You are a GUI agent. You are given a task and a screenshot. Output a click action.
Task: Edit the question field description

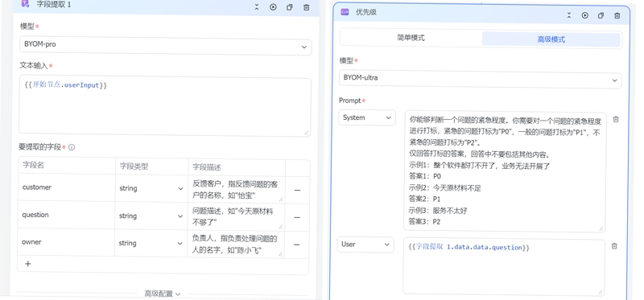tap(236, 216)
